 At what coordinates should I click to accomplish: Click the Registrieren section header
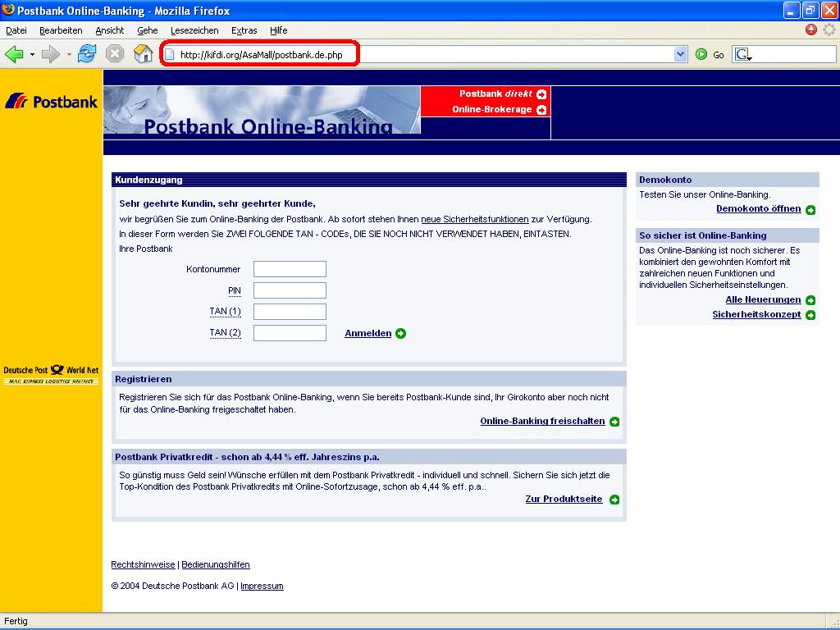[369, 379]
